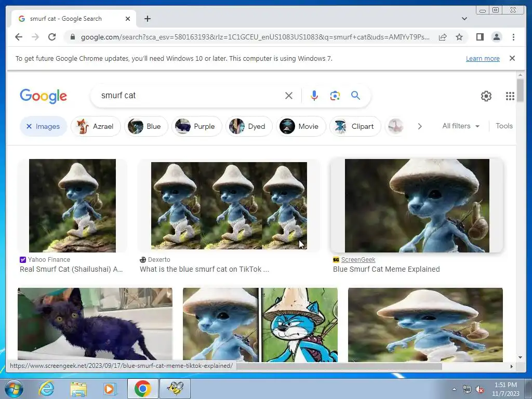Click the Yahoo Finance source label

[49, 260]
